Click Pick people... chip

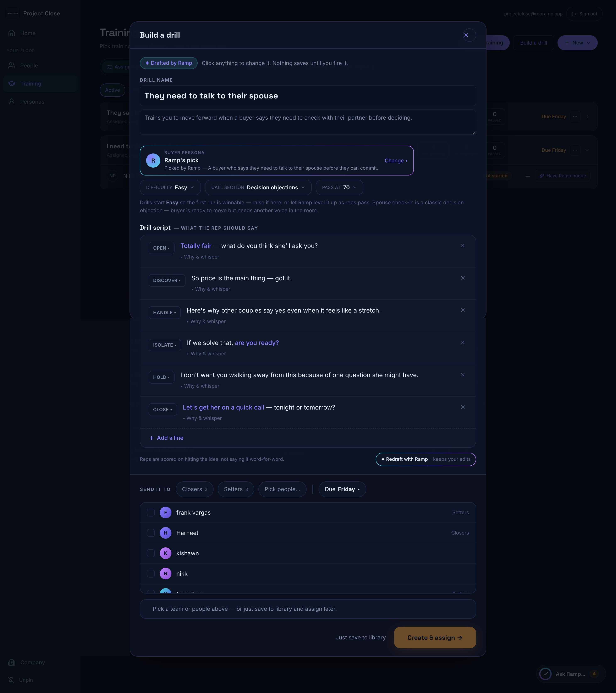tap(282, 489)
